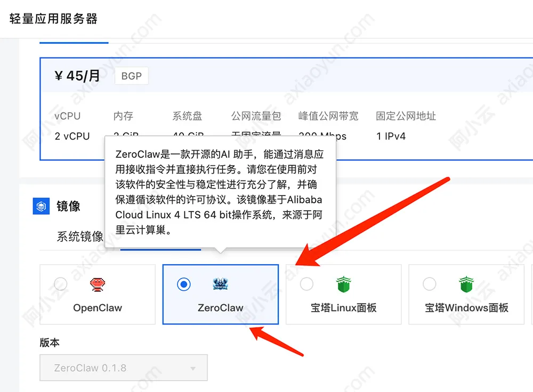Click the 峰值公网带宽 column header
The image size is (533, 392).
(328, 116)
